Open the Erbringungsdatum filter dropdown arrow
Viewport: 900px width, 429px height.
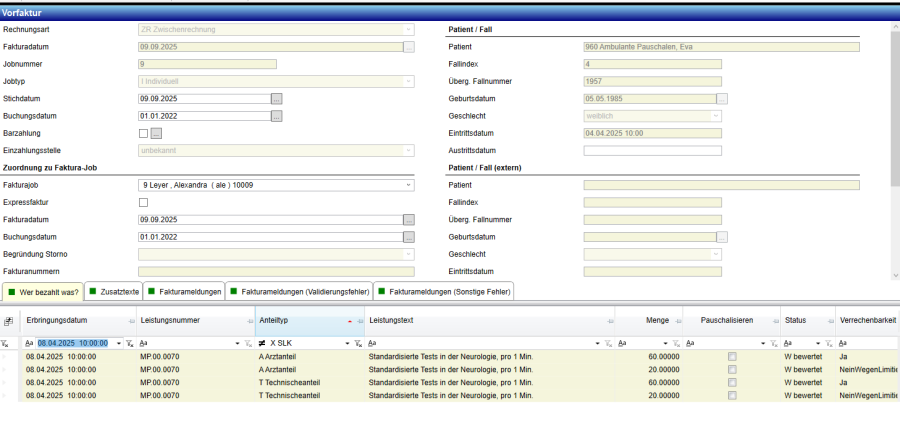(120, 342)
